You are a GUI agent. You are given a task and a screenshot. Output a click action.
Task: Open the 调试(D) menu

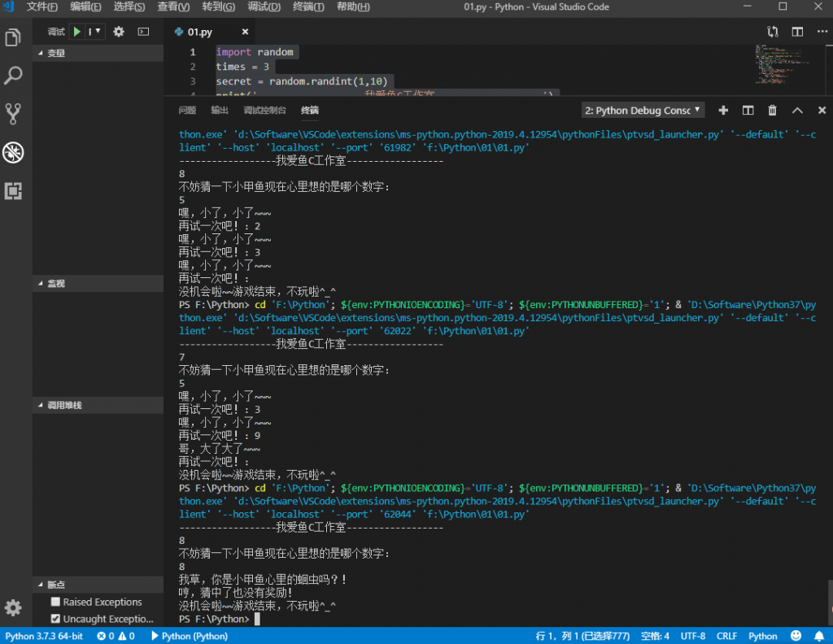click(264, 7)
